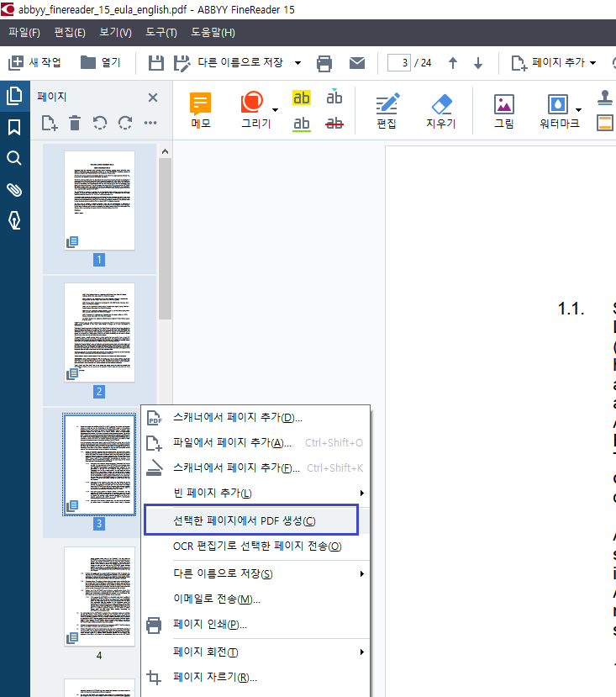Select the insert text ab tool
616x697 pixels.
click(334, 98)
